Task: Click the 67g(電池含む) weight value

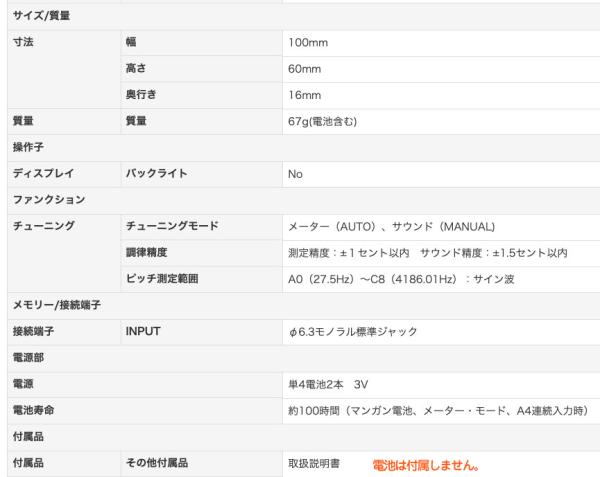Action: click(329, 122)
